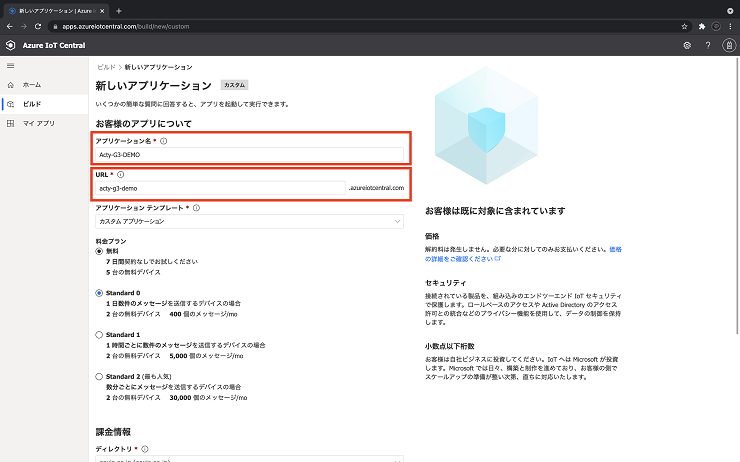Click the page vertical scrollbar
Screen dimensions: 740x462
(738, 194)
